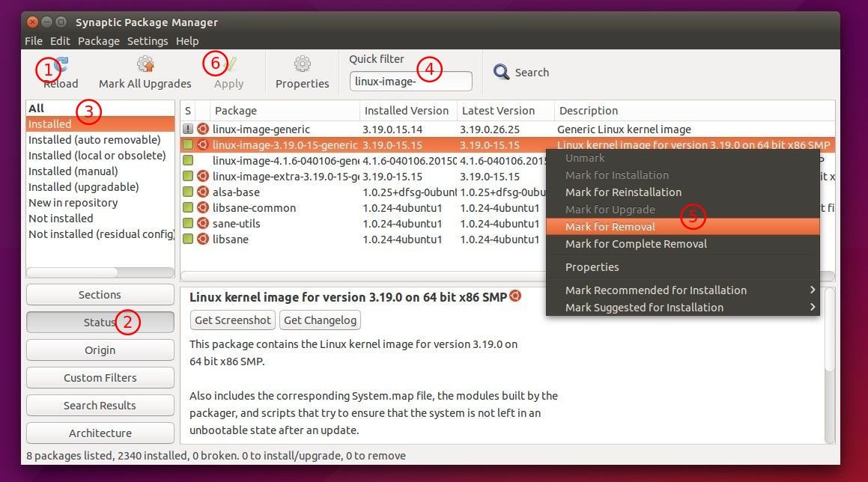The height and width of the screenshot is (482, 868).
Task: Click Ubuntu logo beside libsane-common
Action: click(203, 207)
